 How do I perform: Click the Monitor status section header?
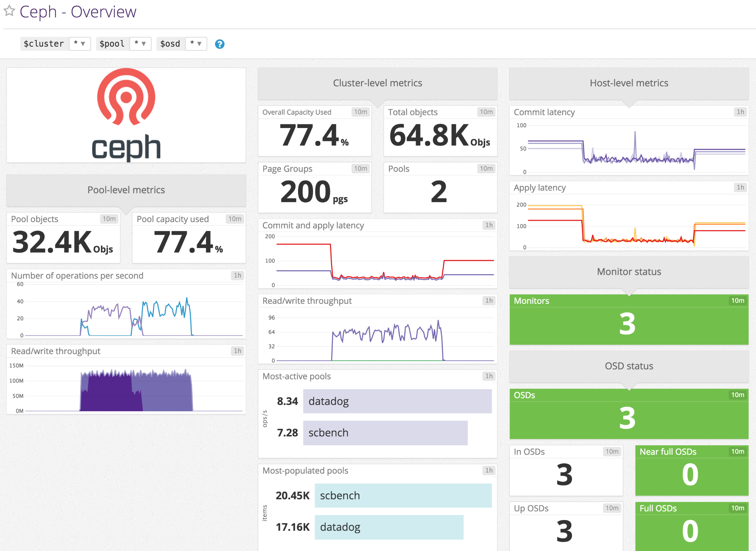pos(629,272)
